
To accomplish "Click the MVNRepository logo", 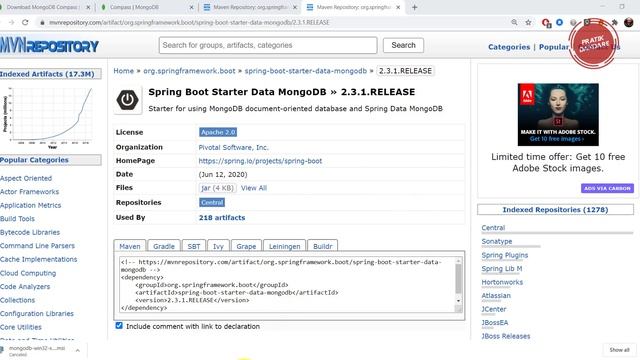I will coord(49,45).
